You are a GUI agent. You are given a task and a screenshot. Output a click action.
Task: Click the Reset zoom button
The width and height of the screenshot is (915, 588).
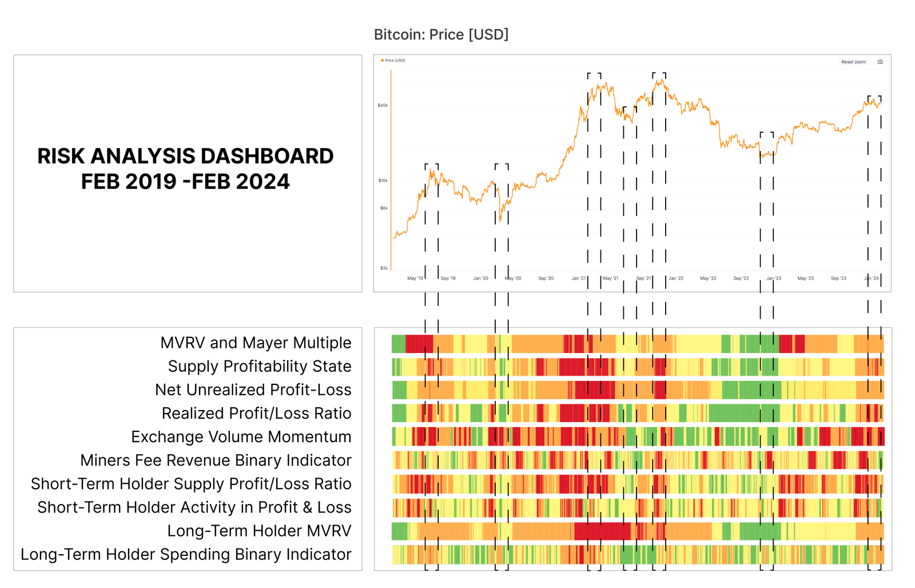click(854, 62)
